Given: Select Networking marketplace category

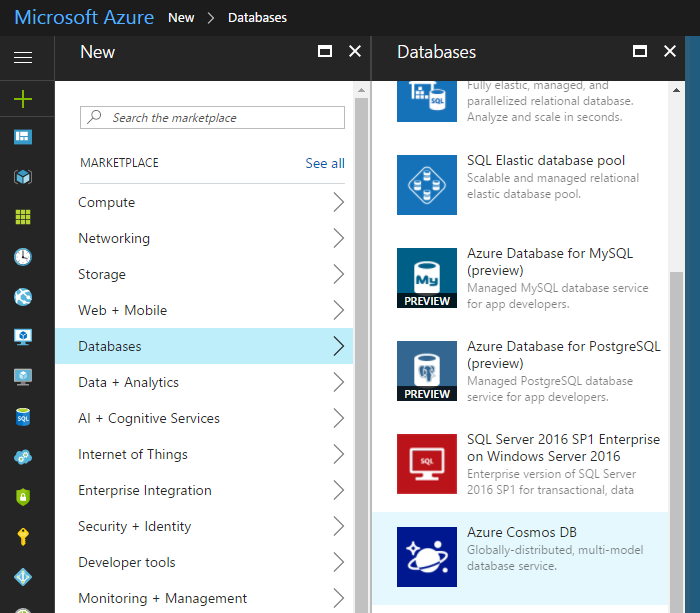Looking at the screenshot, I should [x=204, y=238].
